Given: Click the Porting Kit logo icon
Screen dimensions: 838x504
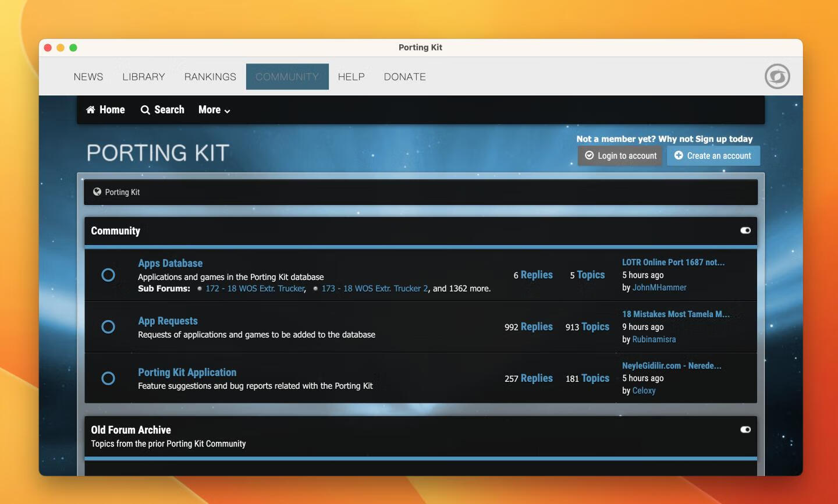Looking at the screenshot, I should click(777, 76).
